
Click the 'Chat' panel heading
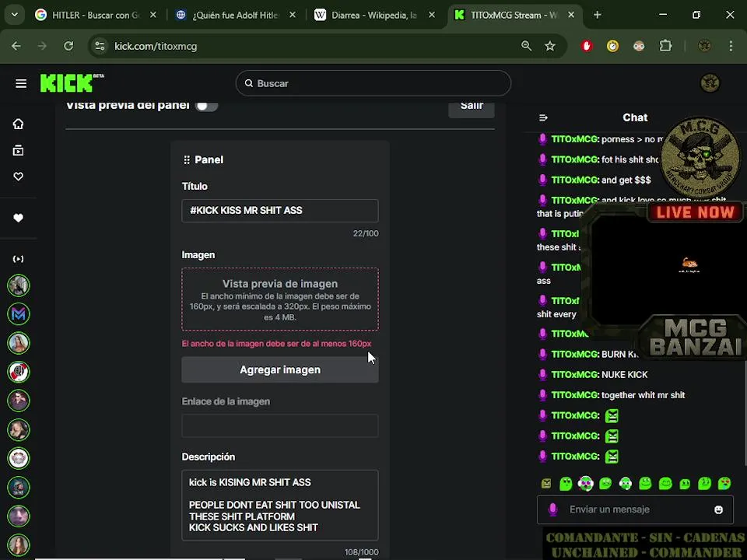(635, 117)
